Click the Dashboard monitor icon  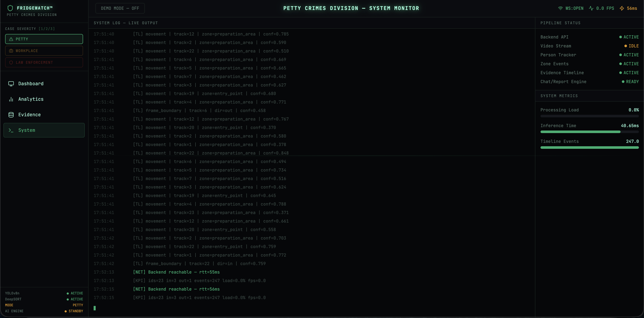coord(11,84)
